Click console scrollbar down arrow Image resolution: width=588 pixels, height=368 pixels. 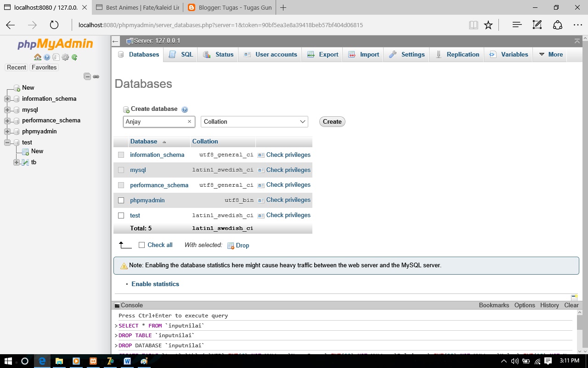click(579, 351)
